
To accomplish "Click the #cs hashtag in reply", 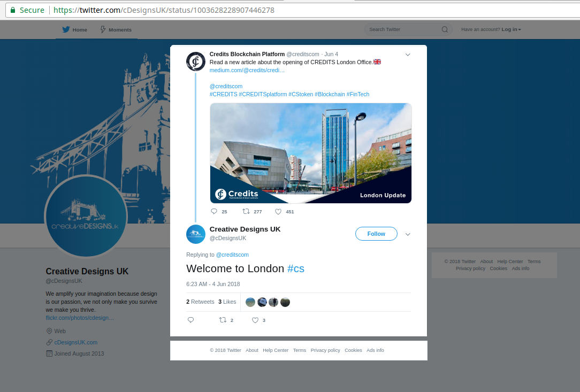I will 296,268.
